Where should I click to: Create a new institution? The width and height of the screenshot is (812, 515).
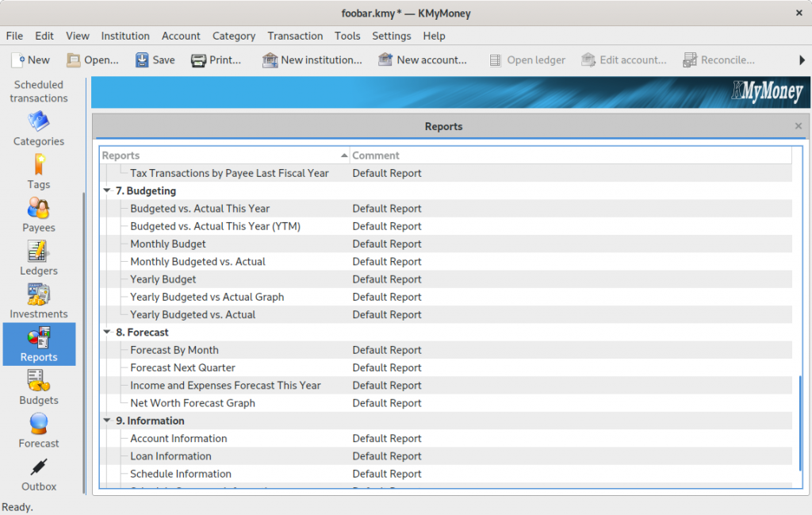click(x=312, y=60)
